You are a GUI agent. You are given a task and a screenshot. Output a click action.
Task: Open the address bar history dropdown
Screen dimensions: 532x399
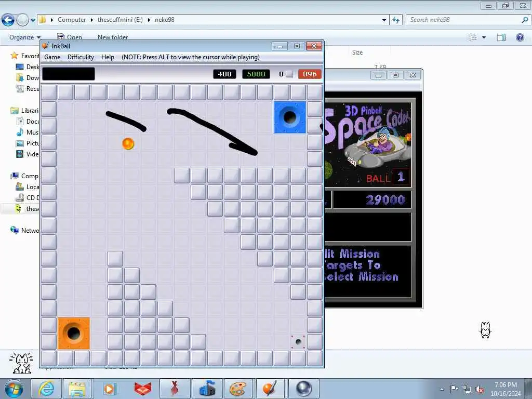click(x=384, y=20)
